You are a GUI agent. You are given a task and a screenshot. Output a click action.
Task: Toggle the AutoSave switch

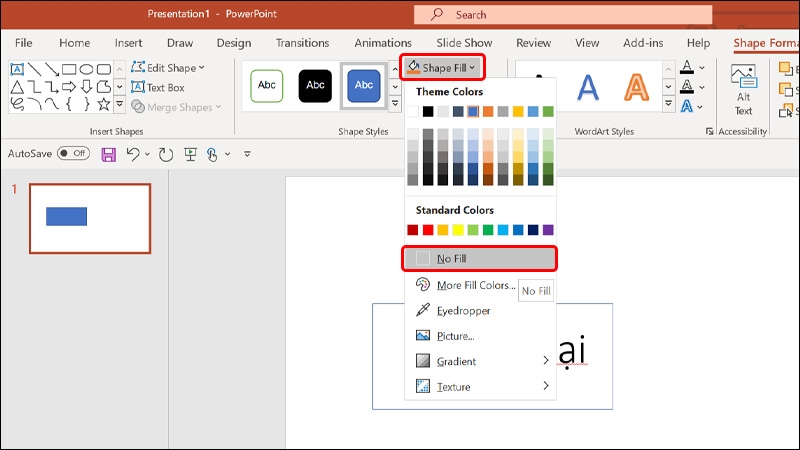pyautogui.click(x=73, y=154)
